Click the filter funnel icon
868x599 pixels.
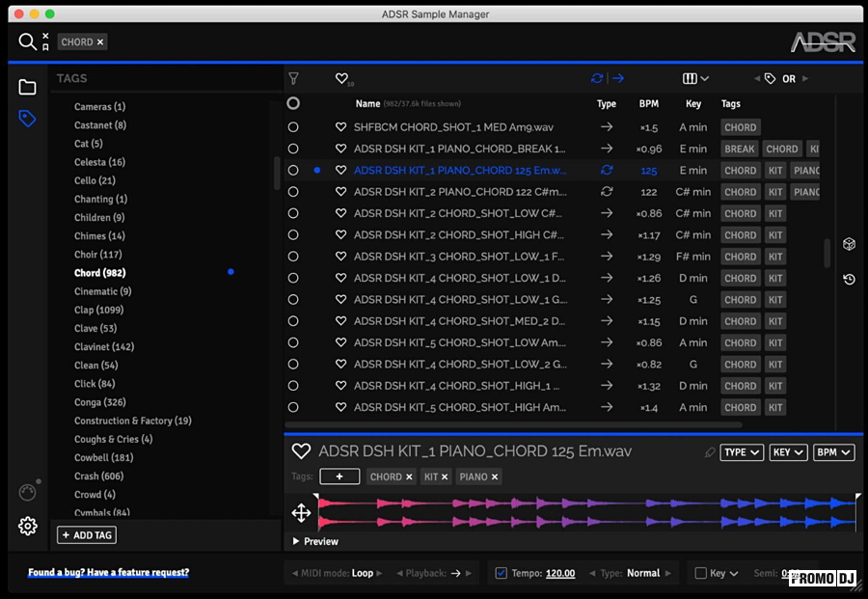(293, 79)
